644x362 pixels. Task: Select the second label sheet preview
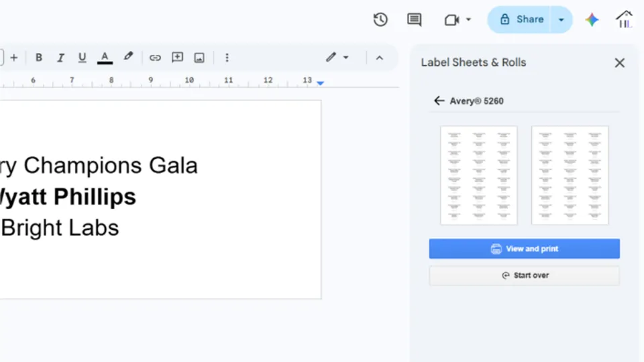click(570, 176)
